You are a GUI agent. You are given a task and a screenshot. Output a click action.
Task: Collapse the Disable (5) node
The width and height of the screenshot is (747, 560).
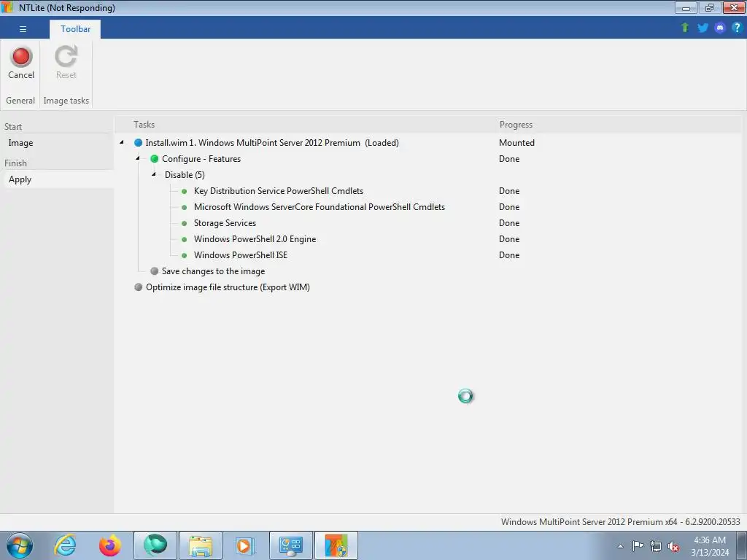(154, 174)
